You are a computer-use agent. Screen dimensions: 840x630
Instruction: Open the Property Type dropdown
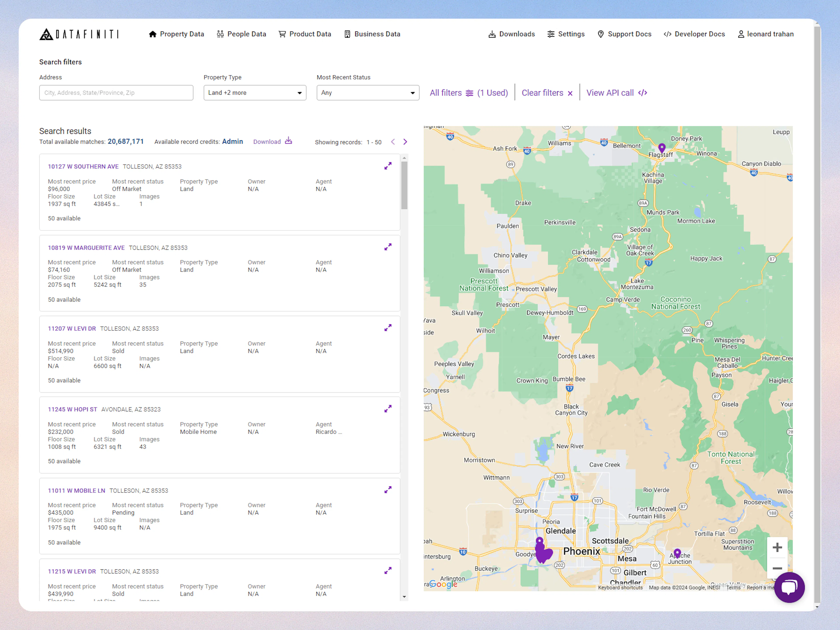coord(254,92)
